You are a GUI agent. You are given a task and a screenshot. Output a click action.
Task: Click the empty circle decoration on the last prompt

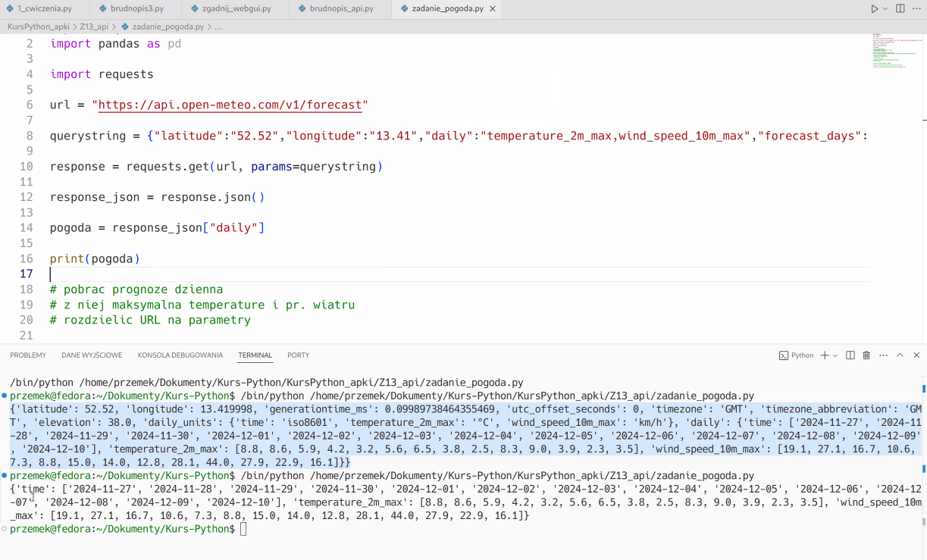(x=4, y=529)
